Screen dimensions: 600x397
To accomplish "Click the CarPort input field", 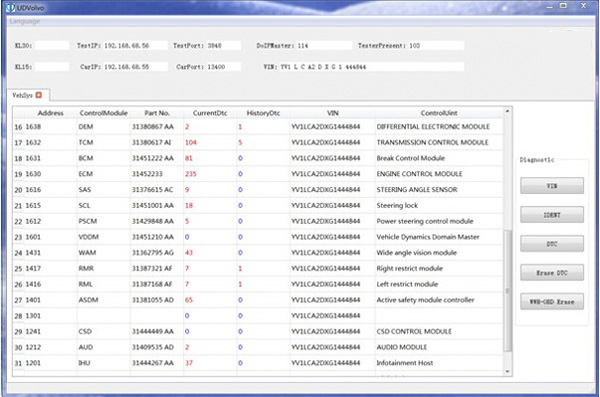I will click(x=223, y=67).
